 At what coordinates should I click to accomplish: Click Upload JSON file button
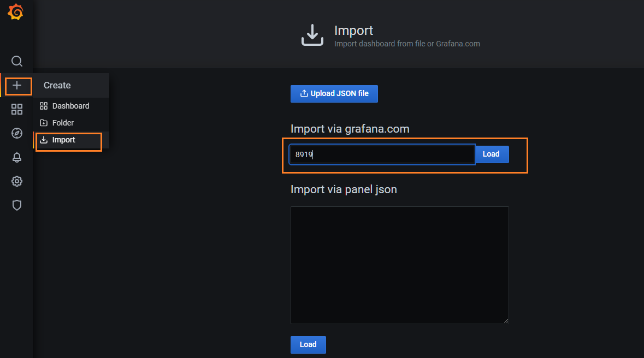[x=334, y=94]
